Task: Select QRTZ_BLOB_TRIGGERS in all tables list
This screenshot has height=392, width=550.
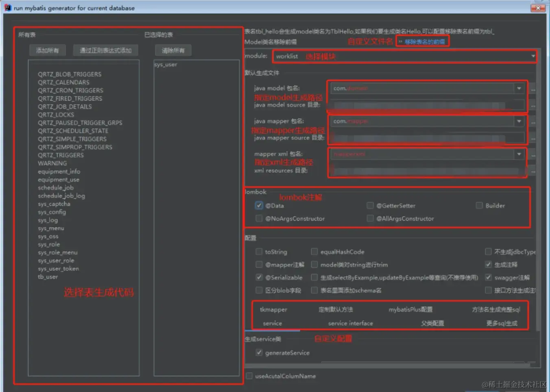Action: point(70,74)
